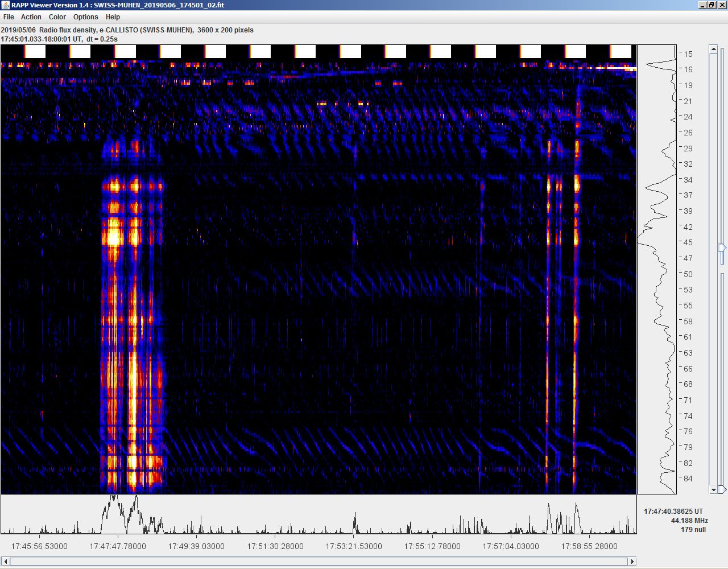The width and height of the screenshot is (728, 569).
Task: Click the vertical scrollbar track beside the frequency axis
Action: 714,269
